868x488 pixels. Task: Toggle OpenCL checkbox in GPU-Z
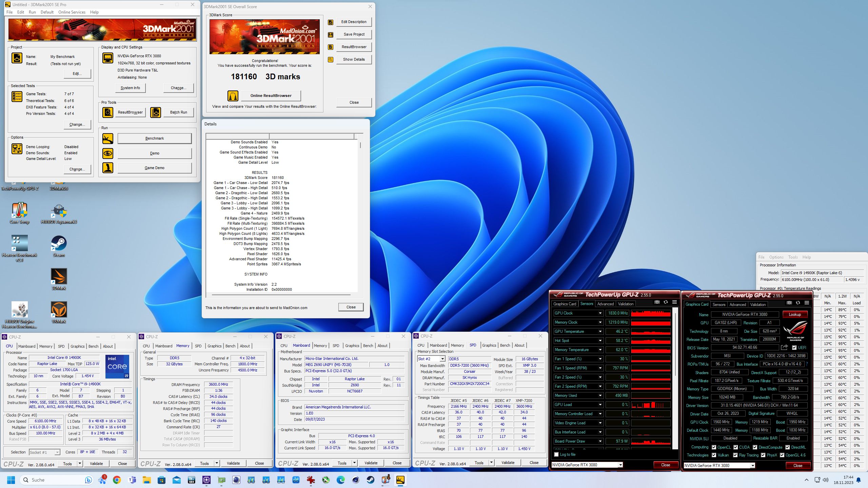click(x=714, y=447)
